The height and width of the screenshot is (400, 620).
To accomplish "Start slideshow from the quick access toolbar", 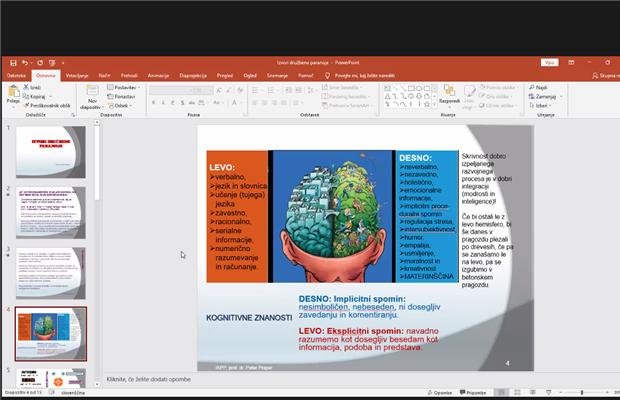I will point(52,63).
